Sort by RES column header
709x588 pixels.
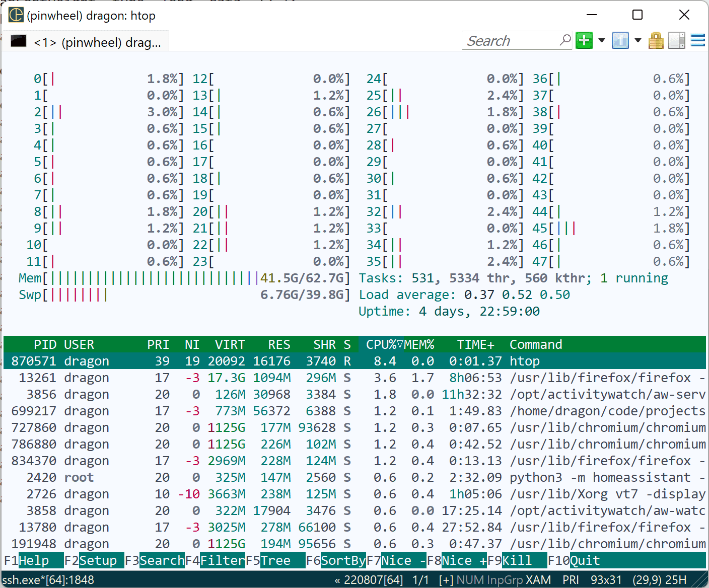click(279, 344)
